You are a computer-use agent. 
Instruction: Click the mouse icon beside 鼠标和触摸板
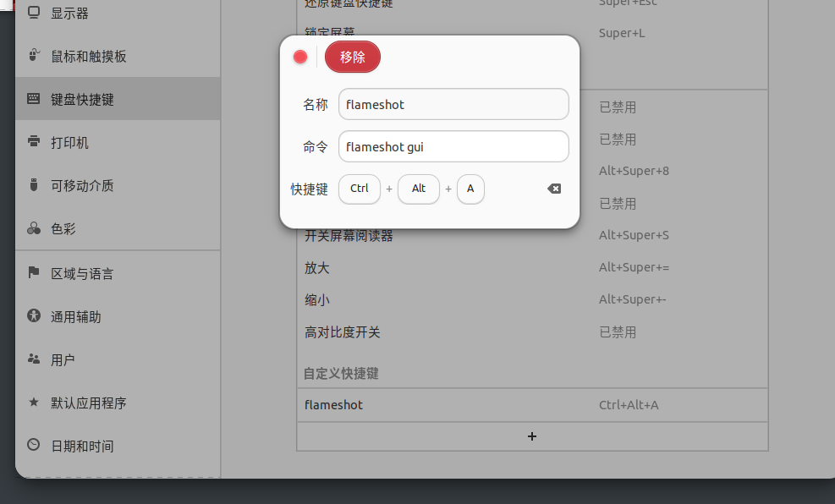tap(34, 55)
